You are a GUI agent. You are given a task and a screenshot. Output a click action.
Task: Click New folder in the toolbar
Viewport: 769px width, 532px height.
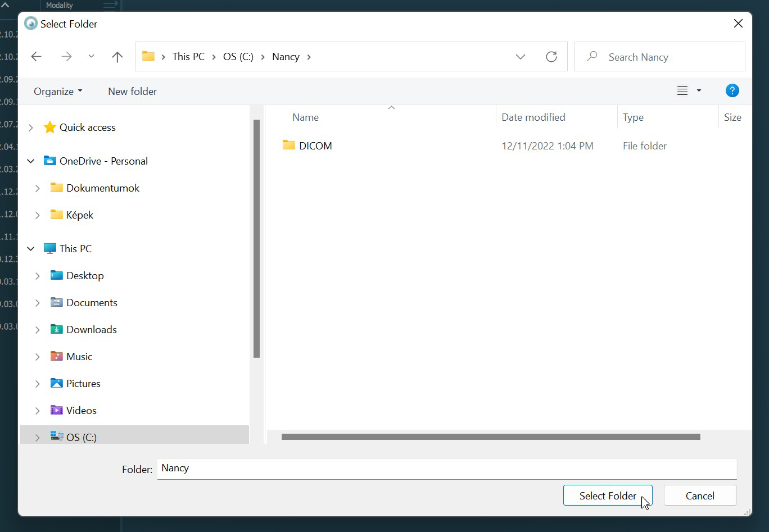pyautogui.click(x=132, y=92)
